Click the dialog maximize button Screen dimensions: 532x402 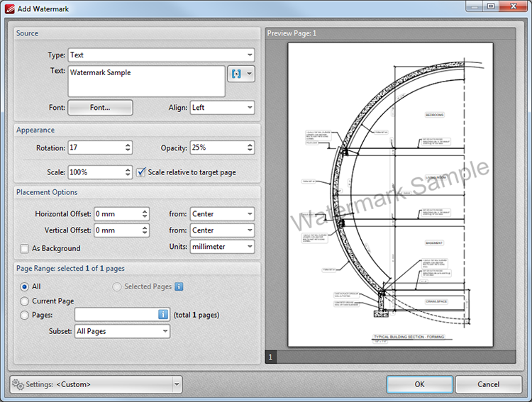click(x=492, y=6)
